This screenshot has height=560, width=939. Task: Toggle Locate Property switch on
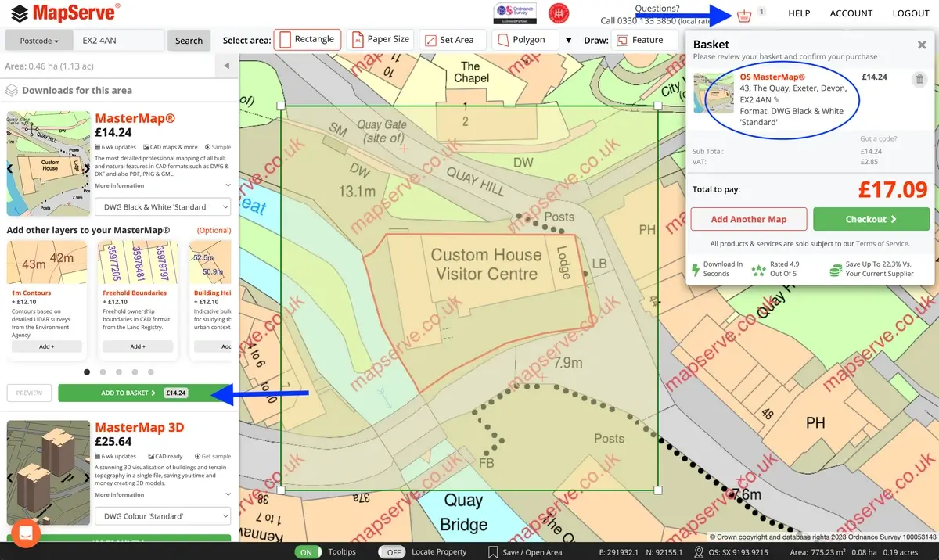tap(391, 552)
